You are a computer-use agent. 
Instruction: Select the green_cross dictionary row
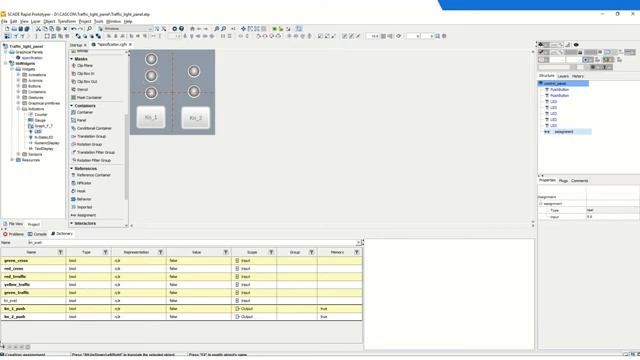181,261
